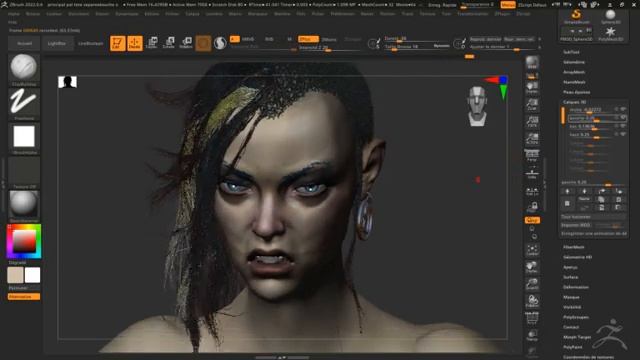Image resolution: width=640 pixels, height=360 pixels.
Task: Toggle the M material channel button
Action: click(x=289, y=39)
